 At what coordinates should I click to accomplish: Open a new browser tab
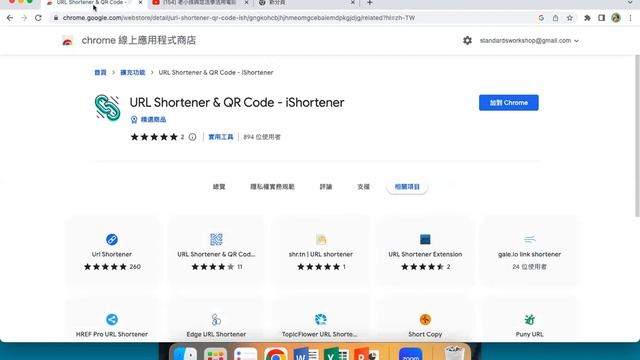tap(369, 3)
